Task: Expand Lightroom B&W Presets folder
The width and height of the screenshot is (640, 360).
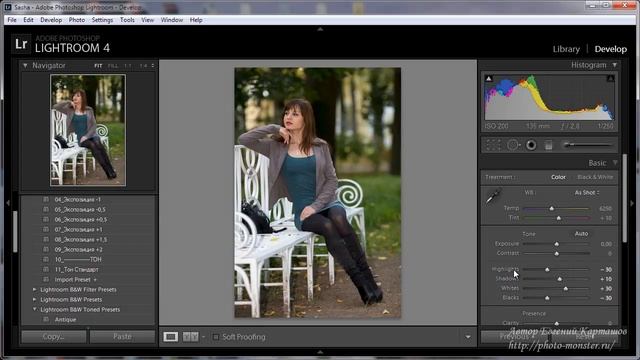Action: point(35,300)
